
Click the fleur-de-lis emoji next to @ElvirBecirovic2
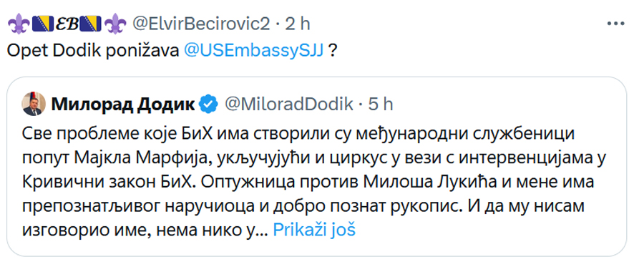click(x=114, y=24)
